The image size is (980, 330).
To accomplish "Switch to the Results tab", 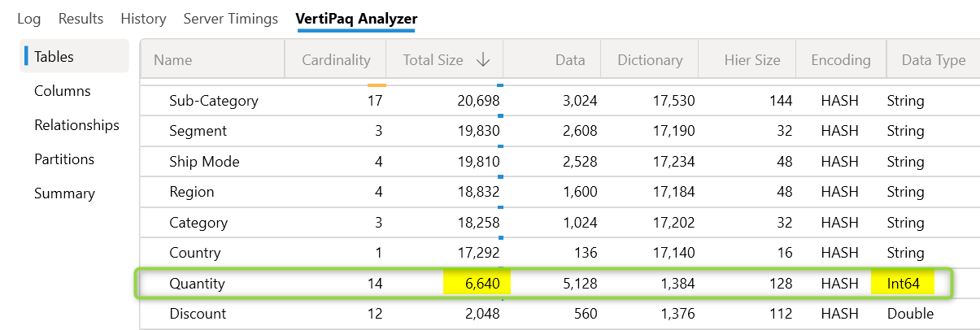I will 81,18.
